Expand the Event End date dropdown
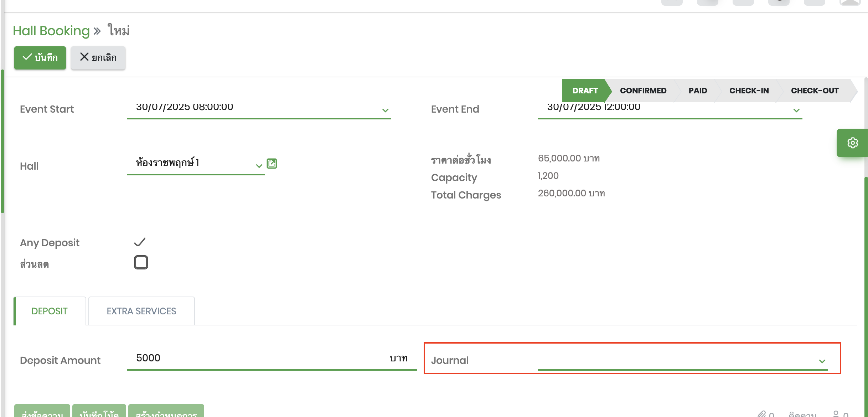Screen dimensions: 868x417 pyautogui.click(x=796, y=110)
